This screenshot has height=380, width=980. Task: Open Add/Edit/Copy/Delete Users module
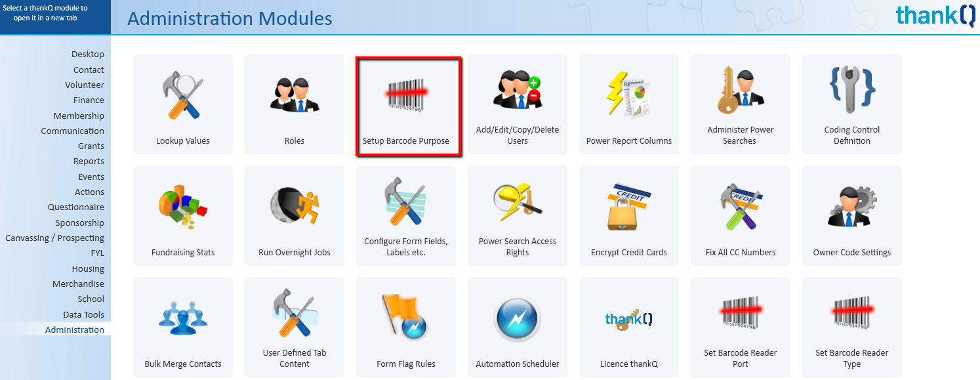[x=518, y=104]
